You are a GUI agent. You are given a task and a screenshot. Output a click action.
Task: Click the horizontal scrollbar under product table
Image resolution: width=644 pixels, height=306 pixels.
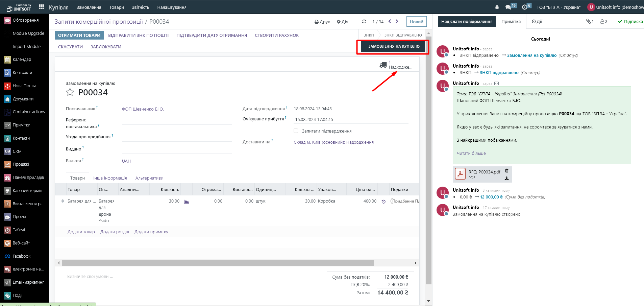[218, 263]
